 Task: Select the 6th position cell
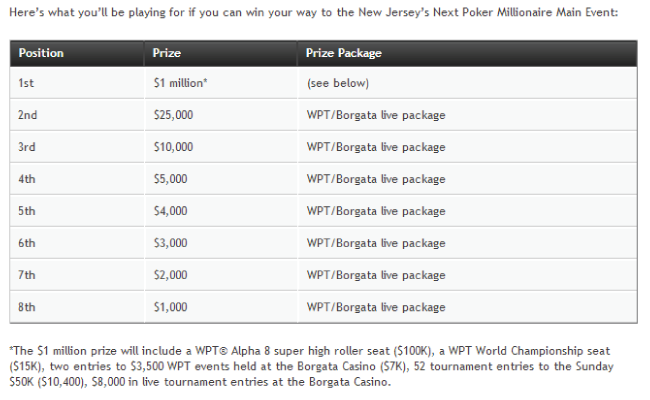[x=27, y=243]
